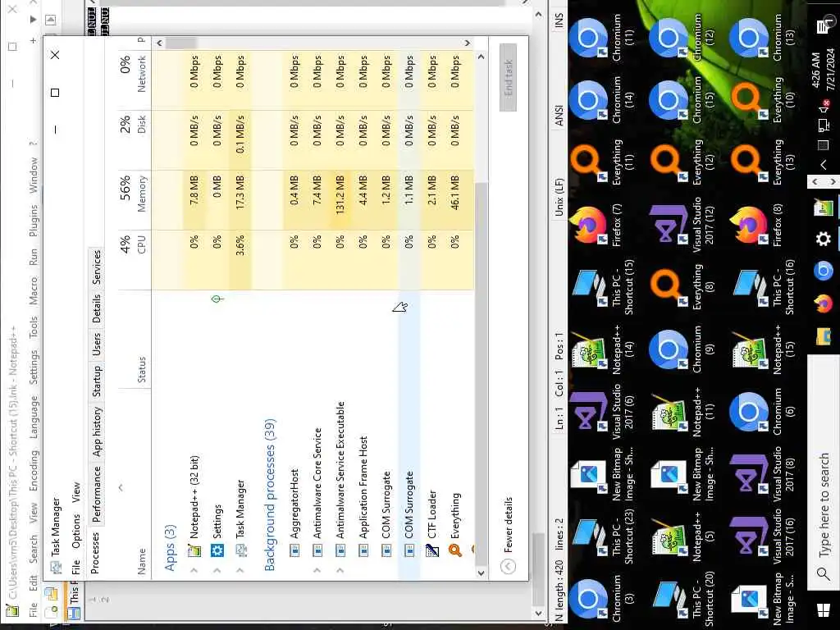Select Visual Studio 2017 (16) desktop icon
Viewport: 840px width, 630px height.
[x=761, y=536]
